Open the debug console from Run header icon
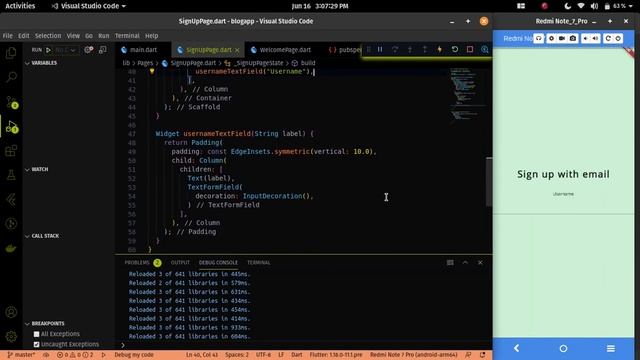 click(102, 50)
